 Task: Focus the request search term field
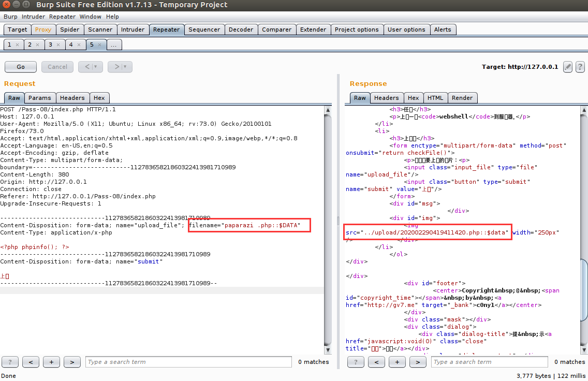188,362
